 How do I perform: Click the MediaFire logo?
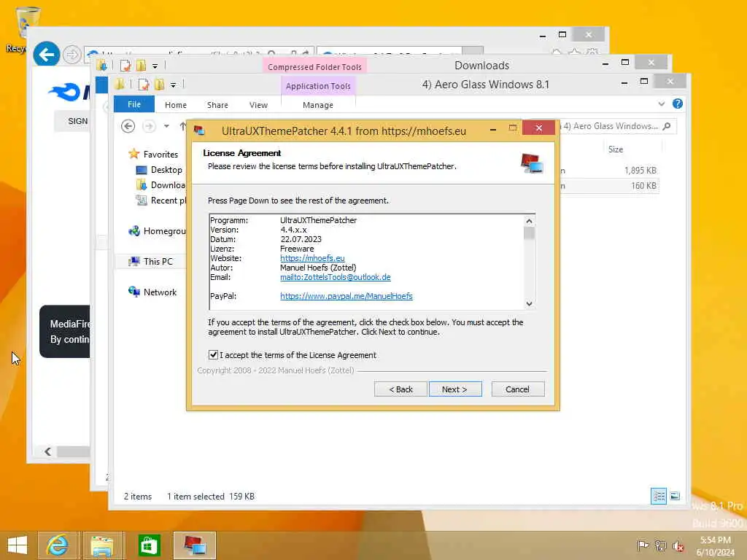tap(69, 91)
